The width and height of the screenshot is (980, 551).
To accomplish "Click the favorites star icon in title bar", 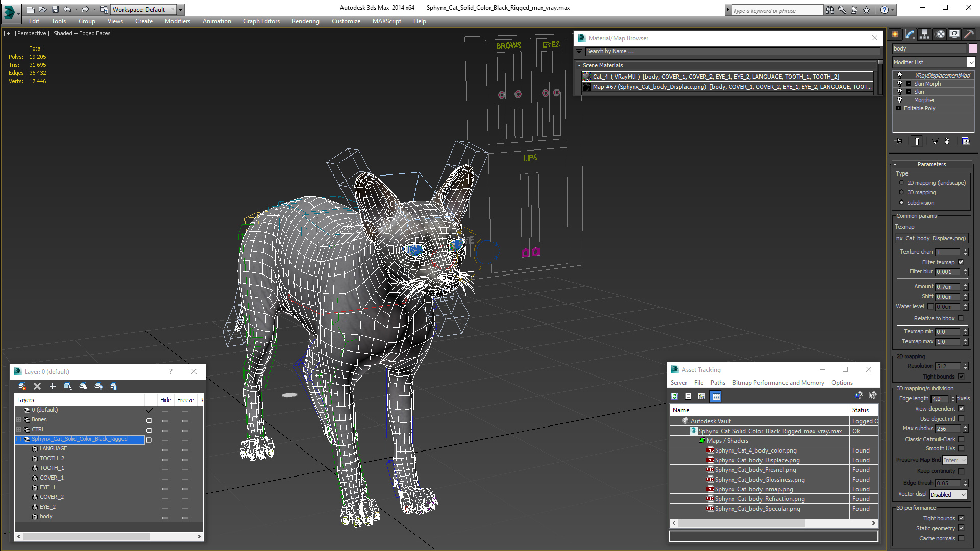I will pos(867,10).
